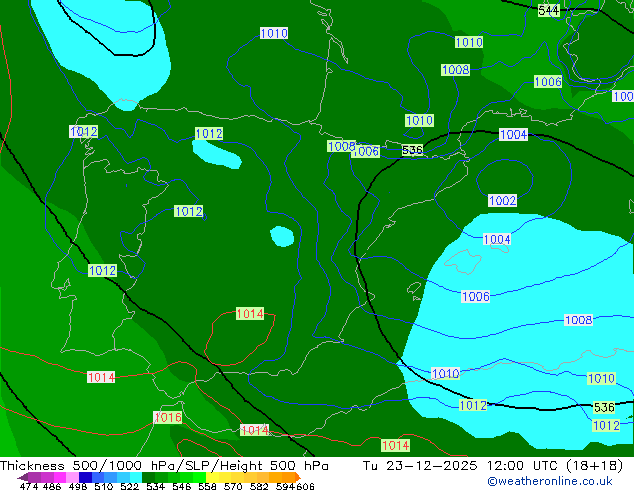Select the 582 legend value

[259, 486]
